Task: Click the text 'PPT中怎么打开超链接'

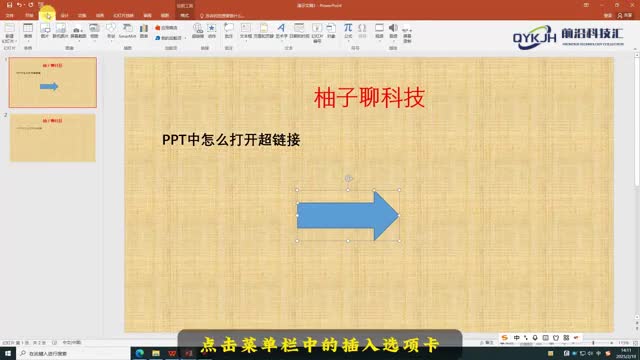Action: (x=231, y=140)
